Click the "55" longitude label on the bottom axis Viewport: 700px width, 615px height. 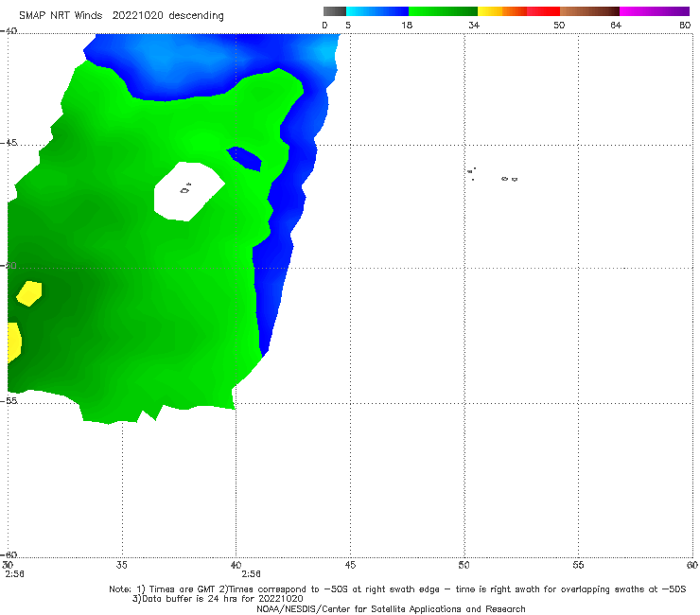click(x=578, y=565)
